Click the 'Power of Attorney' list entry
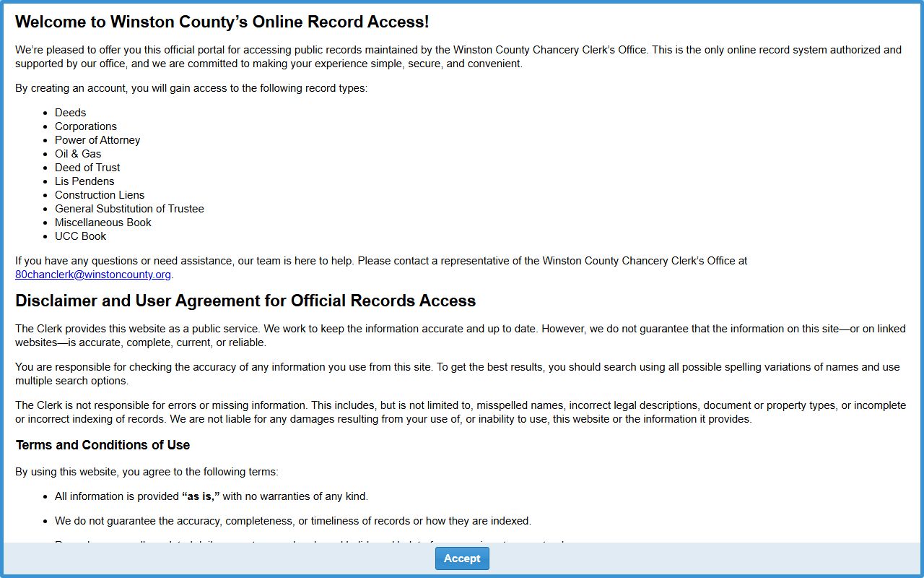The height and width of the screenshot is (578, 924). [x=97, y=140]
